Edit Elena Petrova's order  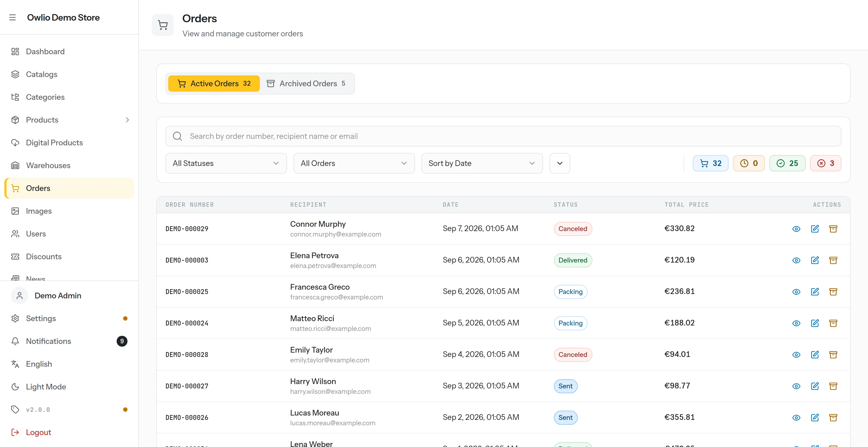pos(815,260)
